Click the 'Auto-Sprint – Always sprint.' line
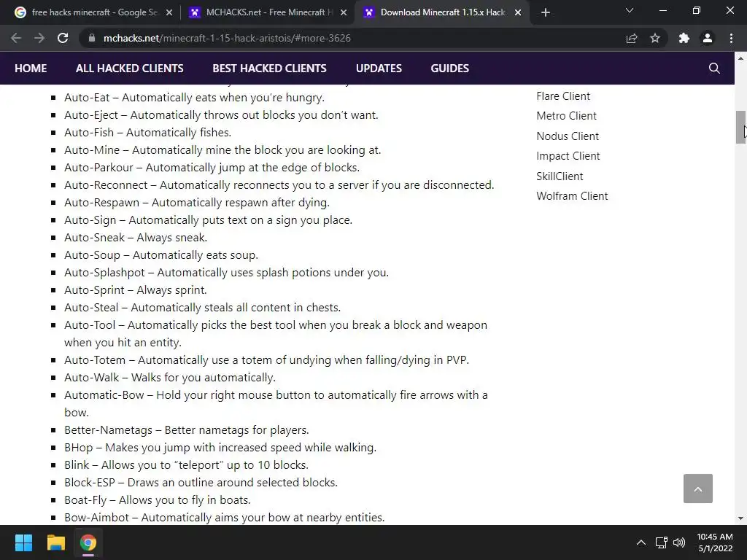The height and width of the screenshot is (560, 747). (135, 290)
